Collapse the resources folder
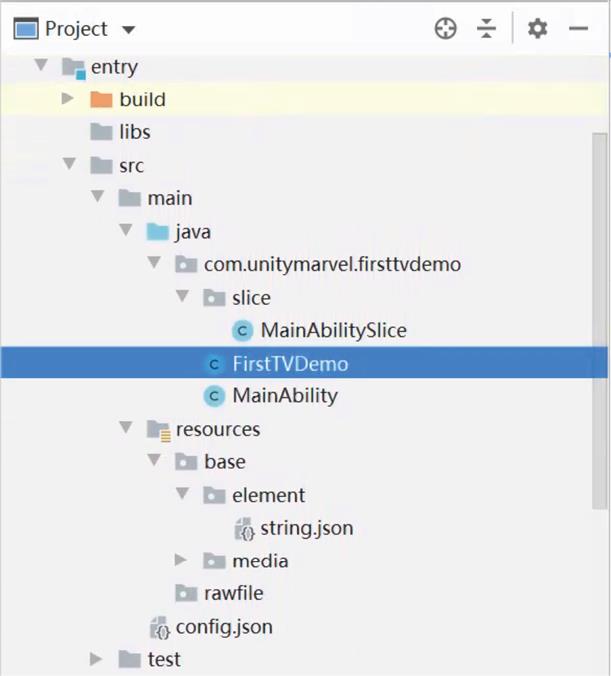Viewport: 611px width, 676px height. (x=125, y=428)
